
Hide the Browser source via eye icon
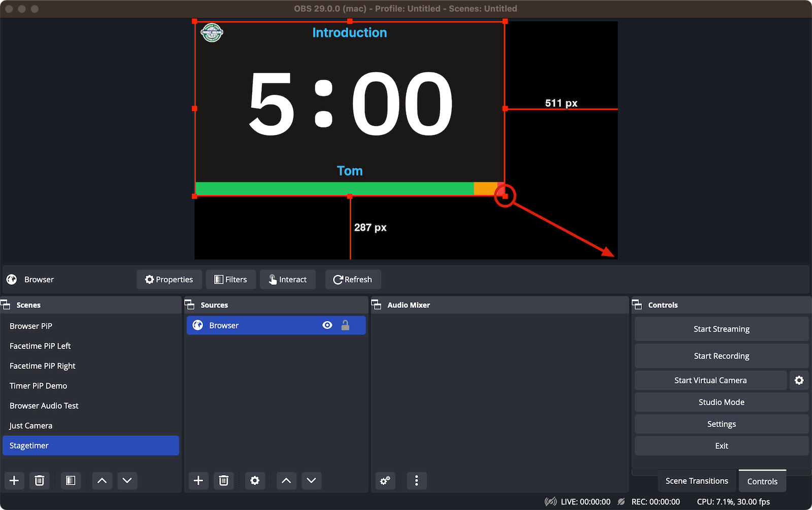[327, 326]
